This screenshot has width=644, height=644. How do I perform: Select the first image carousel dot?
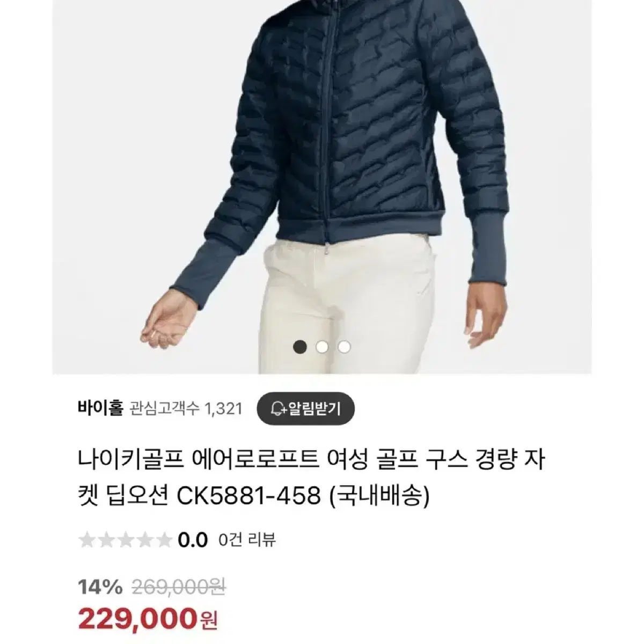pyautogui.click(x=301, y=347)
